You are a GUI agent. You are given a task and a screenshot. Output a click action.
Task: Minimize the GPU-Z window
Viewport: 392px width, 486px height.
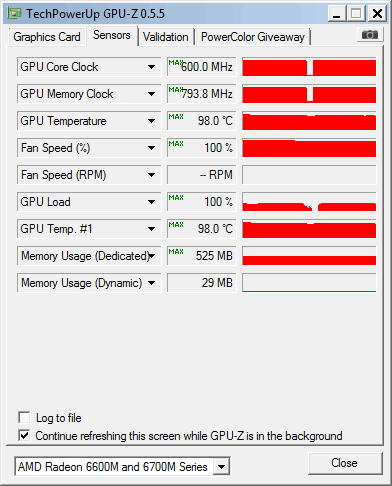337,14
